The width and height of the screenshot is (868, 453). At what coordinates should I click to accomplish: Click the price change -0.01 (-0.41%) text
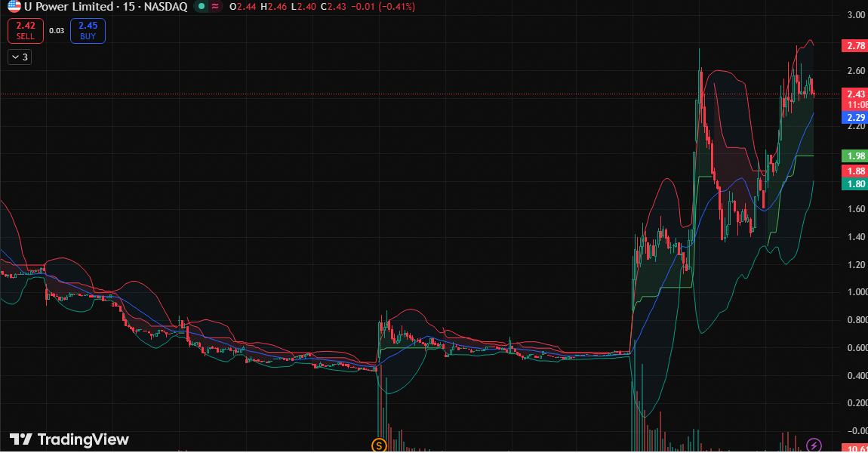[x=383, y=7]
